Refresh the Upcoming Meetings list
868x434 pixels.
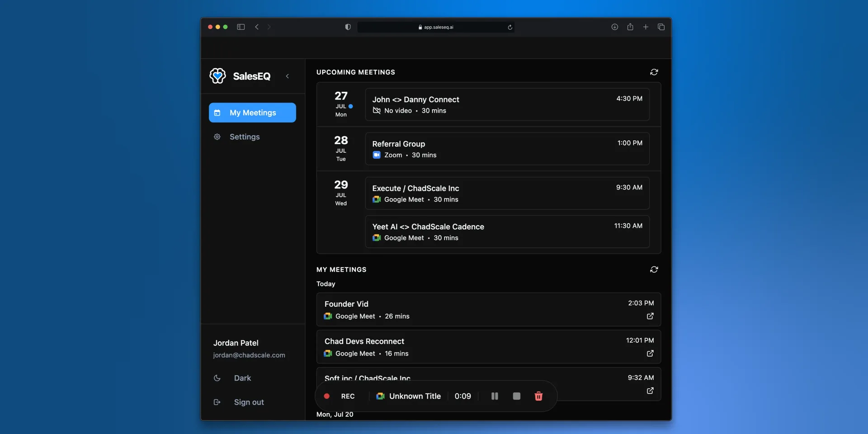pyautogui.click(x=654, y=72)
